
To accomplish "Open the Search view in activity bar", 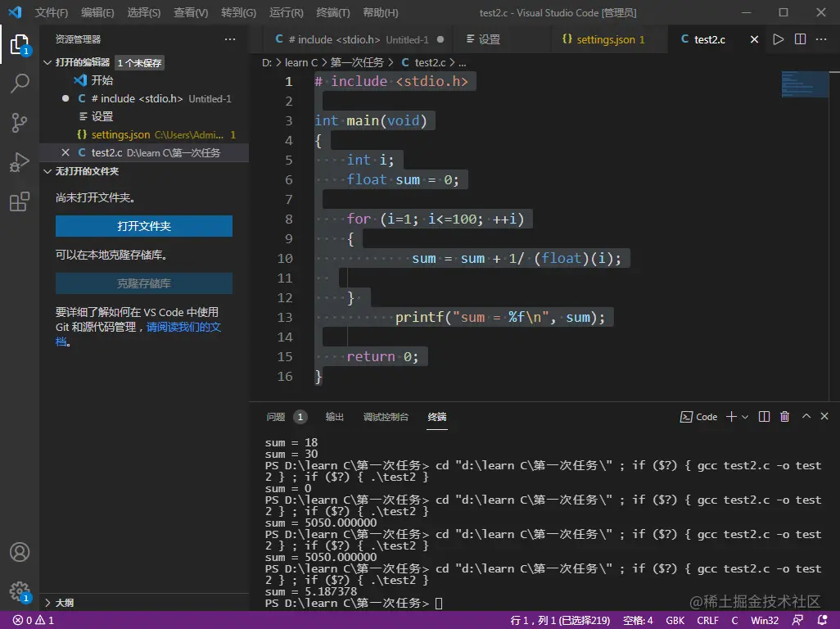I will point(20,83).
